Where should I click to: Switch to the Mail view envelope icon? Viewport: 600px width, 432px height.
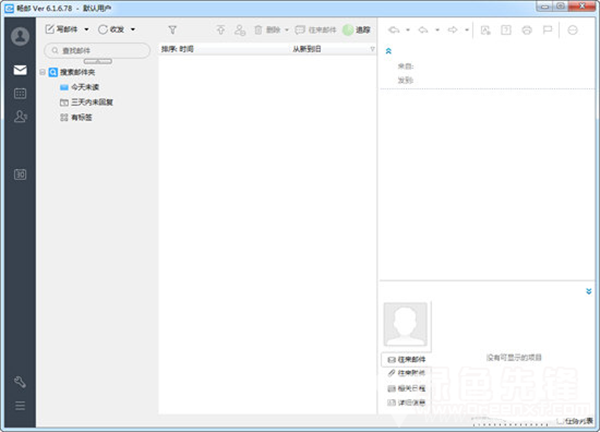[20, 70]
